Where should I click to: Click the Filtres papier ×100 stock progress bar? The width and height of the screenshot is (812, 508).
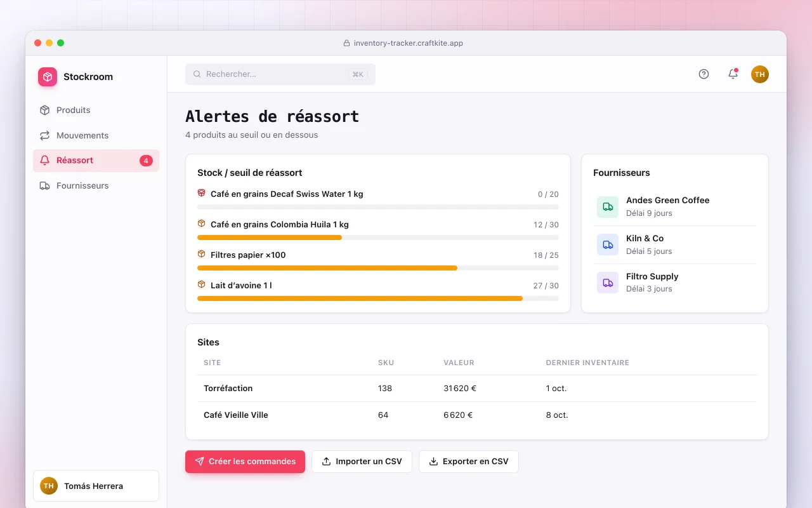pos(378,268)
